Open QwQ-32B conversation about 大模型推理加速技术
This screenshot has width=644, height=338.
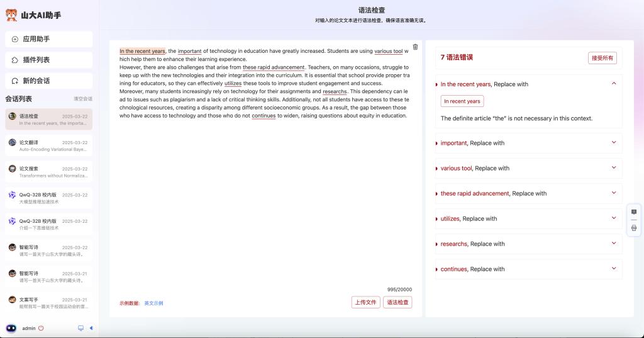[x=49, y=198]
